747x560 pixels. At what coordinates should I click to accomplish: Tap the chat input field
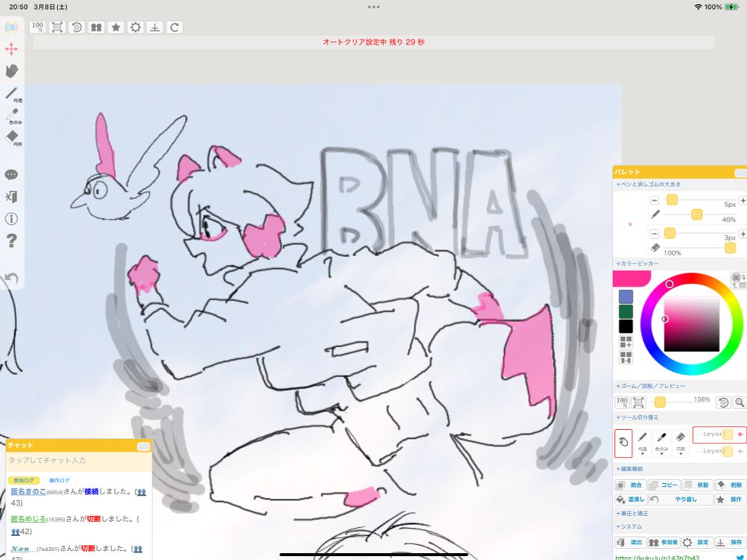pos(78,461)
